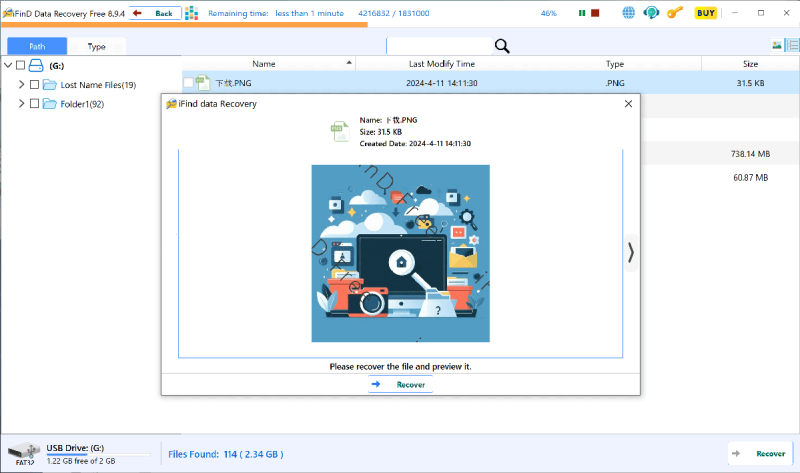
Task: Switch to the Path tab
Action: (x=37, y=46)
